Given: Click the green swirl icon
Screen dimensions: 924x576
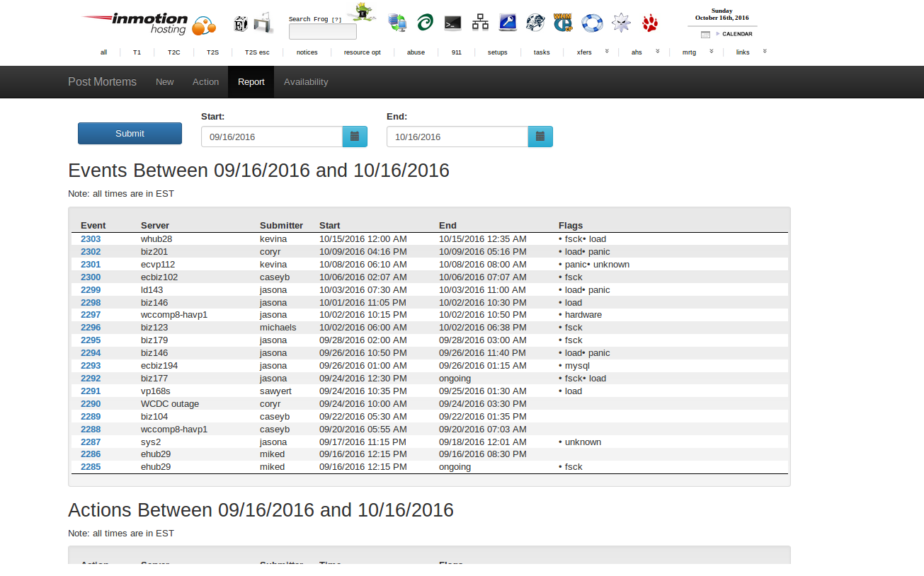Looking at the screenshot, I should coord(426,23).
